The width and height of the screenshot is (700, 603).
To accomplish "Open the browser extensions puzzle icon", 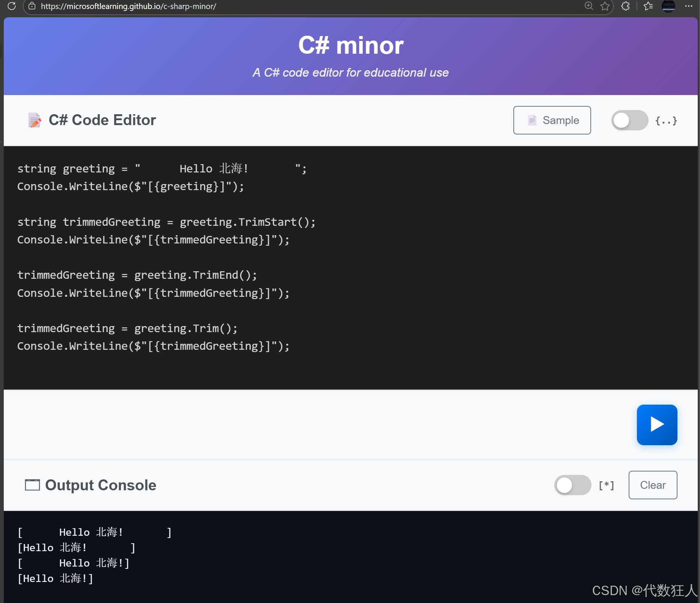I will (625, 6).
